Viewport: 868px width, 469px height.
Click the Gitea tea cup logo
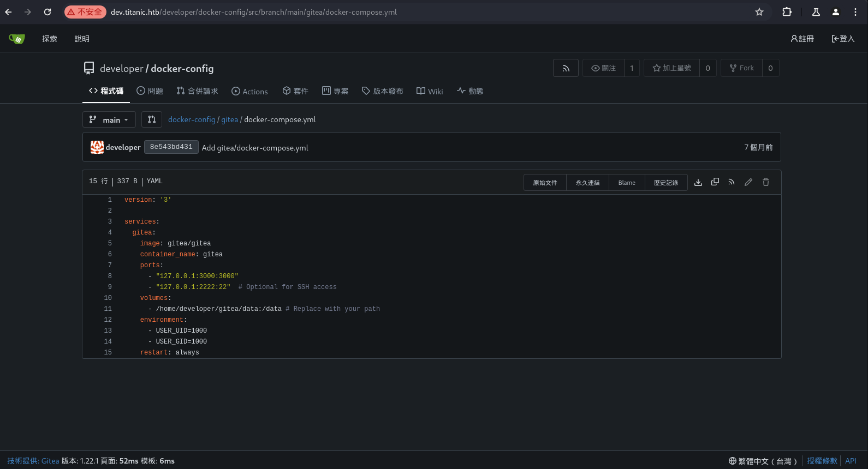[17, 39]
